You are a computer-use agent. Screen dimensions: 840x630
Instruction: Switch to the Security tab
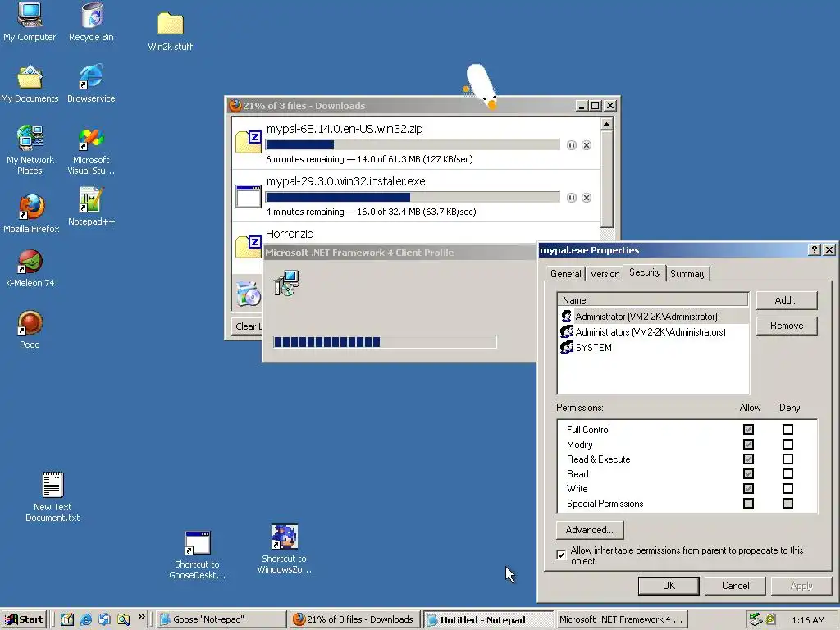tap(645, 272)
